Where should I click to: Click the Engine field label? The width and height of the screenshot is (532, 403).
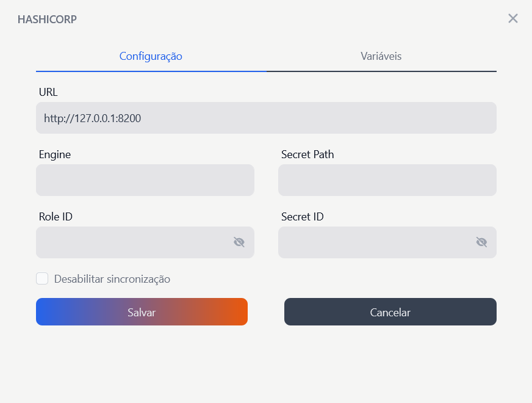tap(55, 154)
